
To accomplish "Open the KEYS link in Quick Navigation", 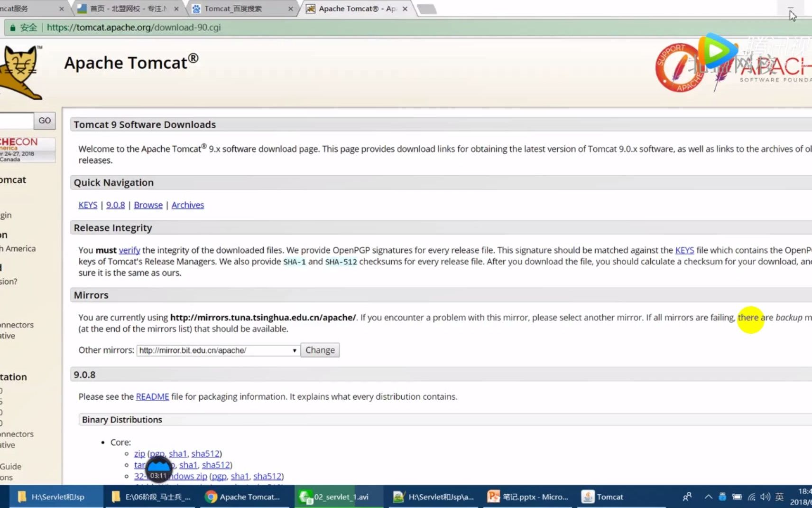I will coord(88,205).
